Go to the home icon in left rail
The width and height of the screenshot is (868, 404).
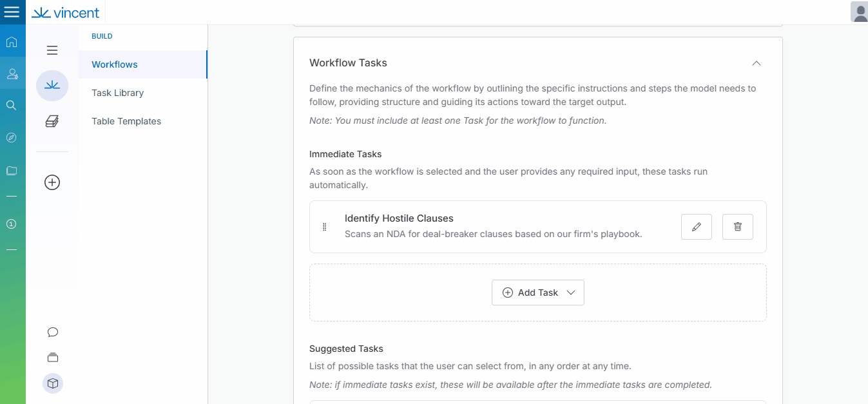(x=11, y=43)
